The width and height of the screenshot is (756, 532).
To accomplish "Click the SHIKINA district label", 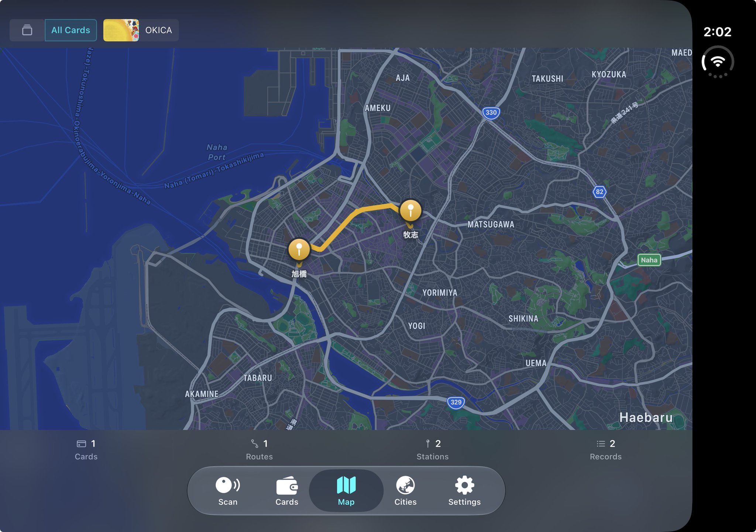I will point(523,319).
